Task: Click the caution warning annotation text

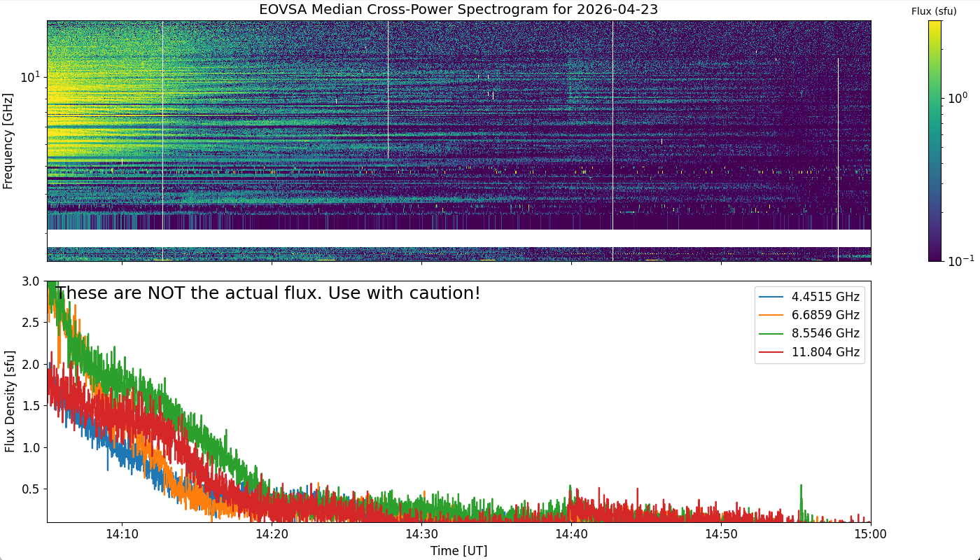Action: click(268, 293)
